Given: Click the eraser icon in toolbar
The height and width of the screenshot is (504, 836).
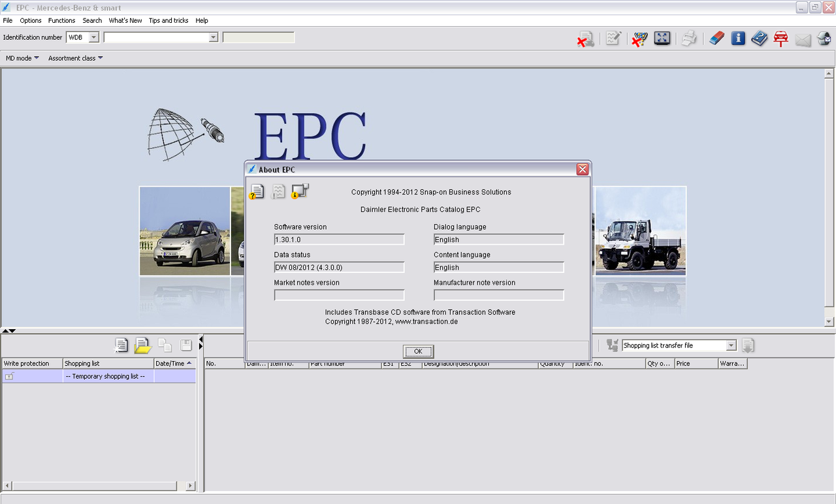Looking at the screenshot, I should (716, 39).
